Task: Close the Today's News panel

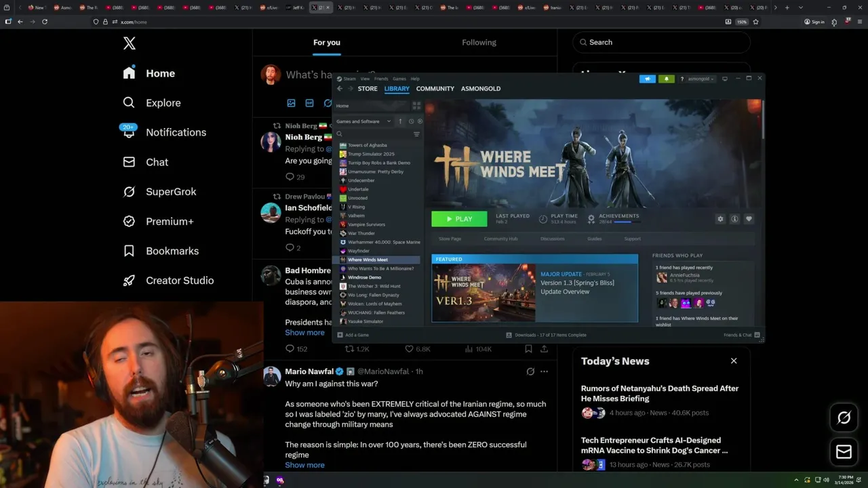Action: [x=734, y=361]
